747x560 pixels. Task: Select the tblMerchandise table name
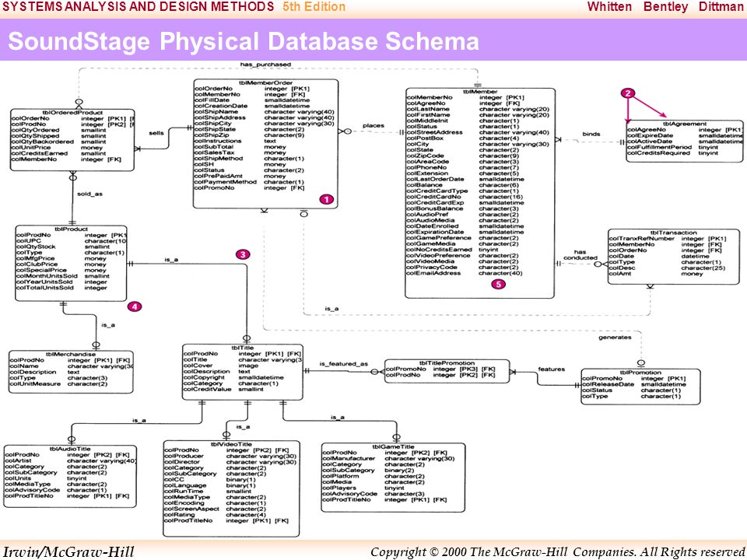[71, 355]
